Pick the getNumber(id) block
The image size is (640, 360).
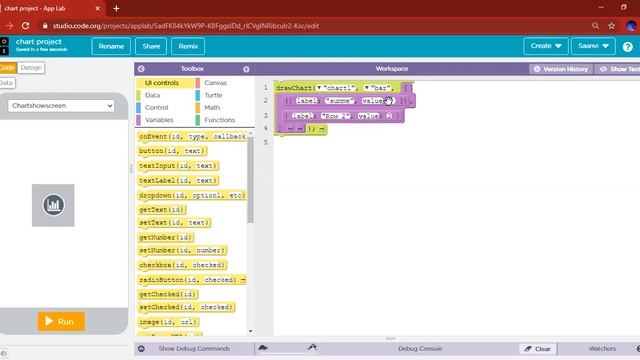[x=166, y=237]
